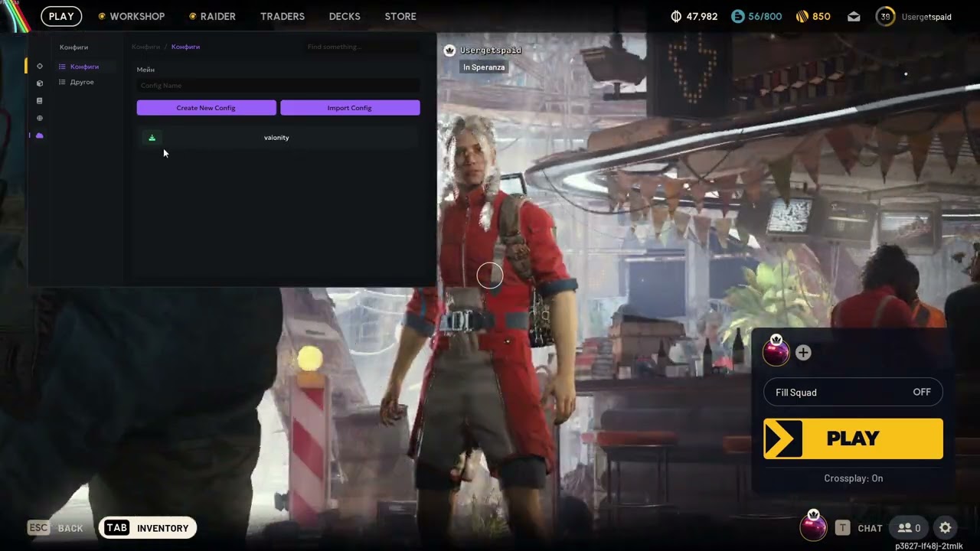Select the valonity config name

[x=276, y=138]
